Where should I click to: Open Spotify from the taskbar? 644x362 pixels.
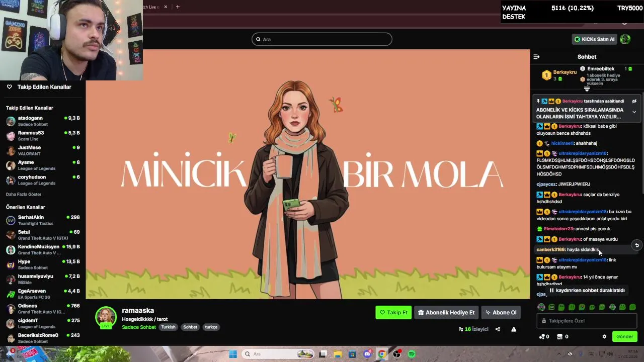[412, 354]
